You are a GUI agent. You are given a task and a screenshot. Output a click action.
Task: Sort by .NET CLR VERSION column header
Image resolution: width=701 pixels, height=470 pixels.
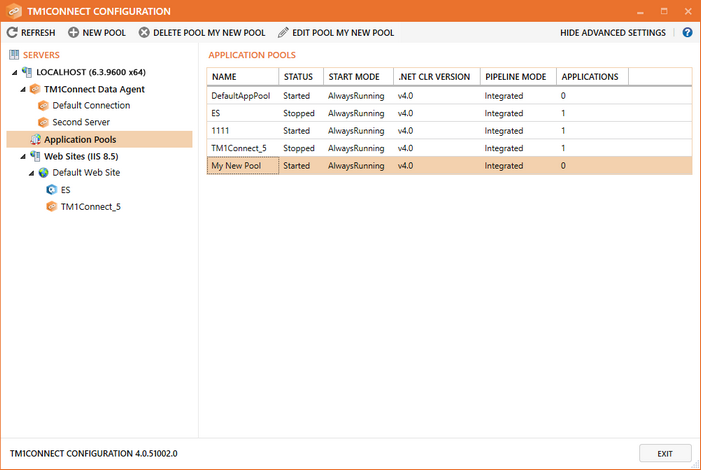click(x=437, y=76)
